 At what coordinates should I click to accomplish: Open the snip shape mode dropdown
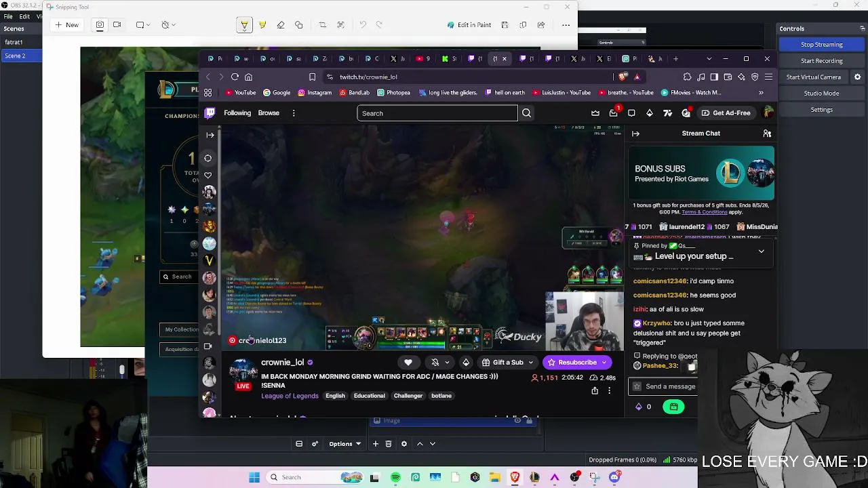[142, 25]
